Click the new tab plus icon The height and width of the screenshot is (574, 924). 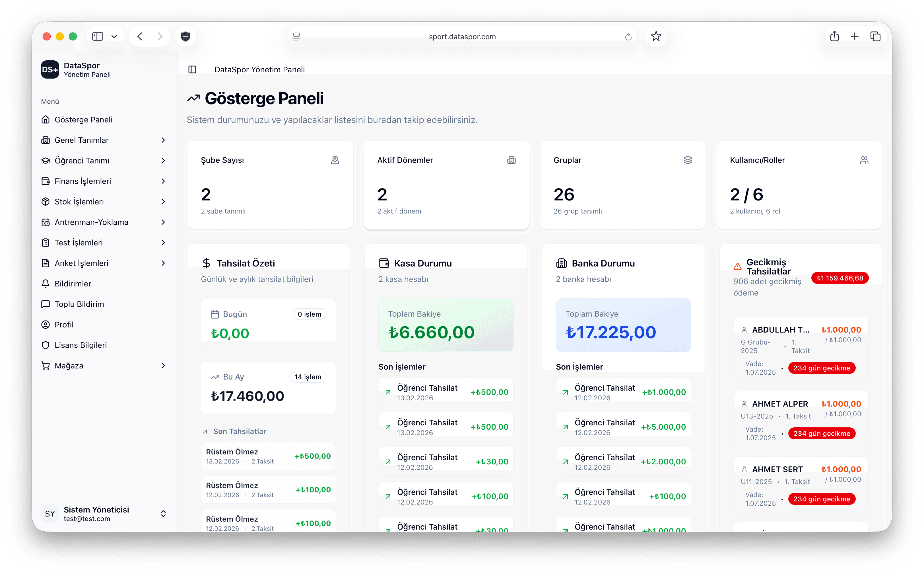[x=855, y=36]
